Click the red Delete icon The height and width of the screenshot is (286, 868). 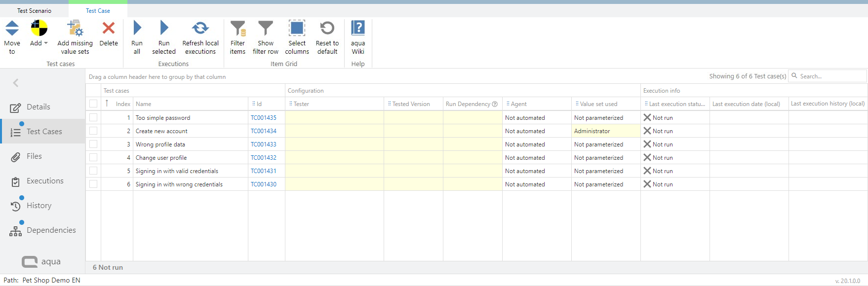coord(109,29)
